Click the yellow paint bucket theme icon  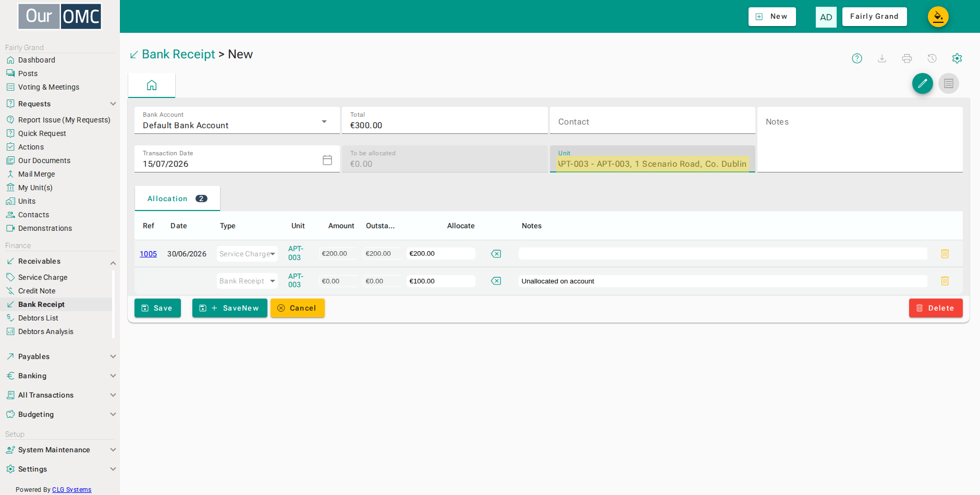938,17
